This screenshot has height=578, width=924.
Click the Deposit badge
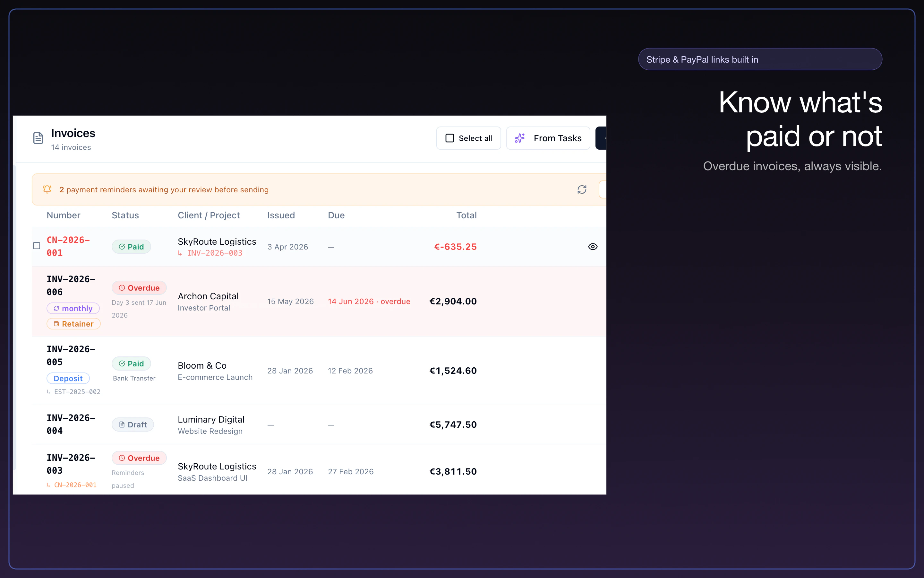pos(68,379)
